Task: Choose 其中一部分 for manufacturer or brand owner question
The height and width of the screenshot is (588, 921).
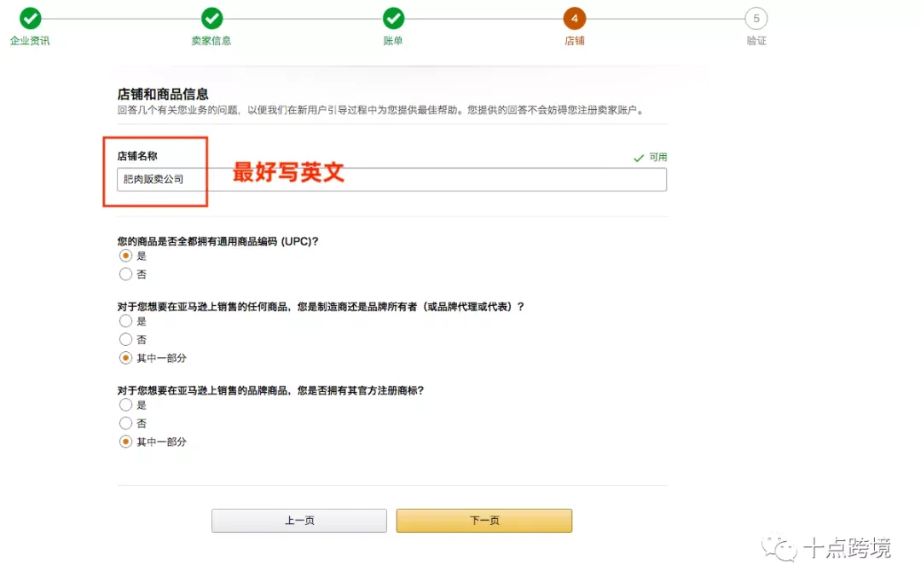Action: pyautogui.click(x=126, y=358)
